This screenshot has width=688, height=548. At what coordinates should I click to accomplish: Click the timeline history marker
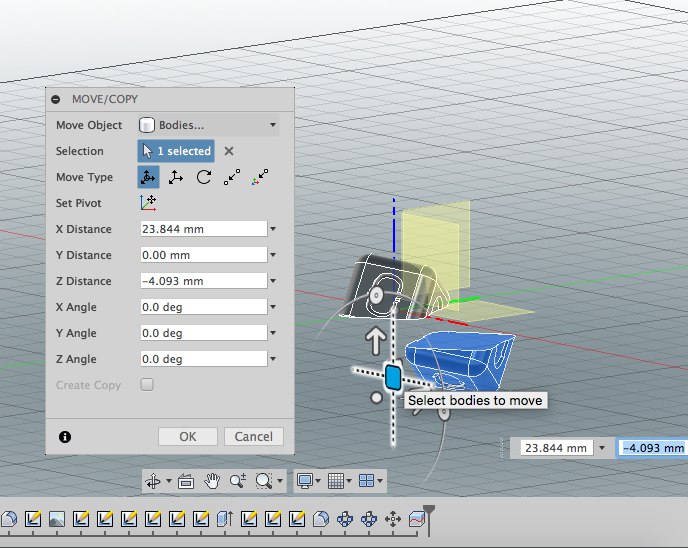(429, 520)
